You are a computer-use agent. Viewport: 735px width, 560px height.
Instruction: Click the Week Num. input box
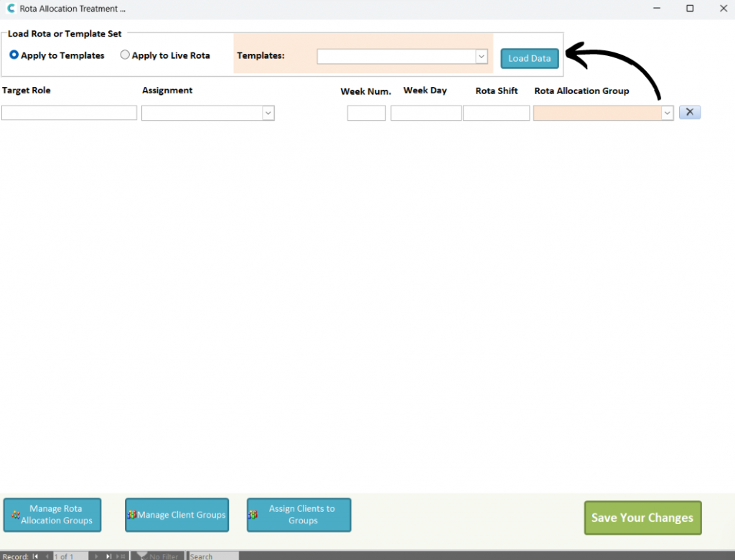(x=366, y=113)
